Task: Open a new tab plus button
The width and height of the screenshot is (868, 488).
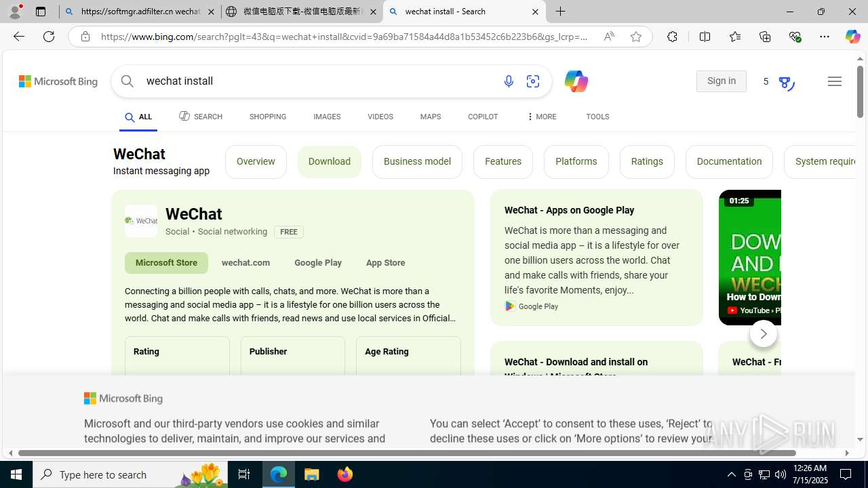Action: [561, 12]
